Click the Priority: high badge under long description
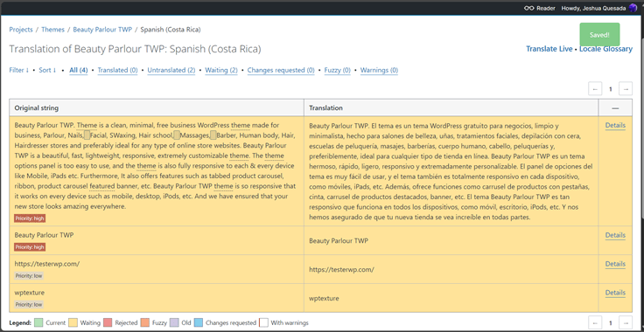 coord(30,218)
